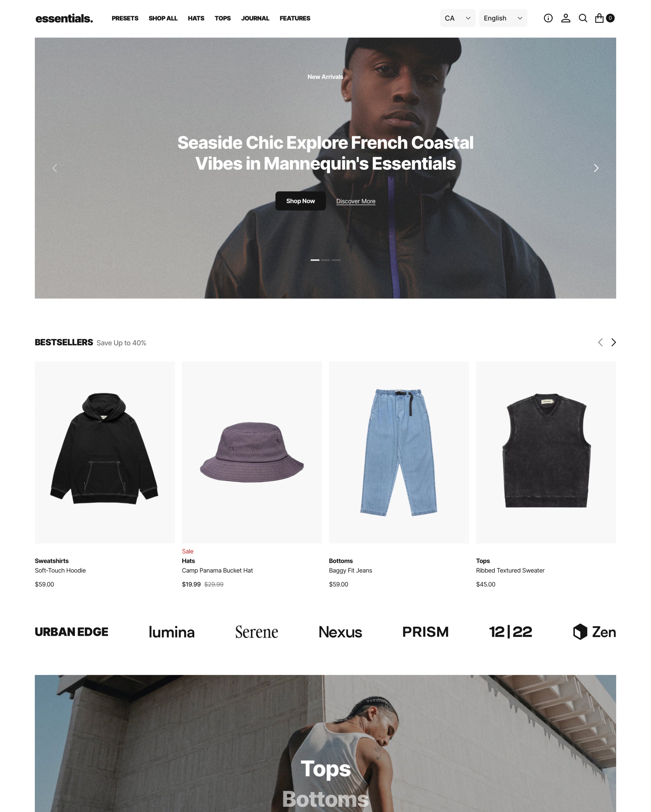Navigate to previous carousel slide using left arrow
The height and width of the screenshot is (812, 651).
point(55,168)
